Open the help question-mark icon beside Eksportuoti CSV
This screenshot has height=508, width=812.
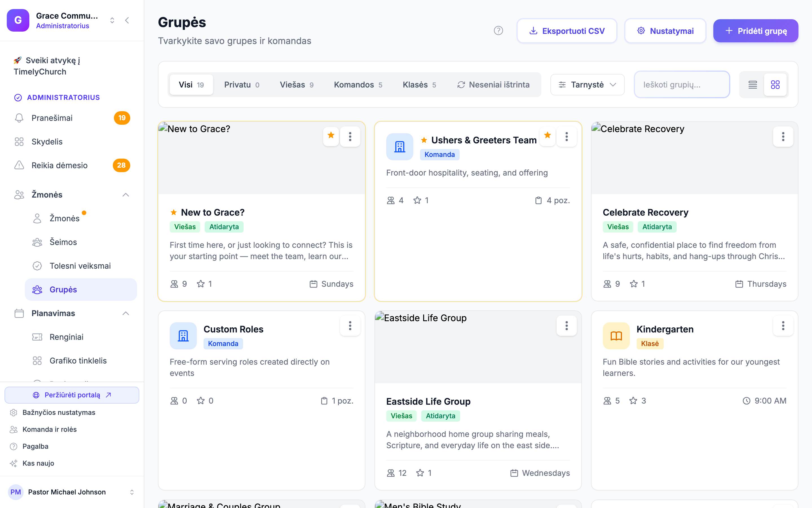click(x=498, y=30)
